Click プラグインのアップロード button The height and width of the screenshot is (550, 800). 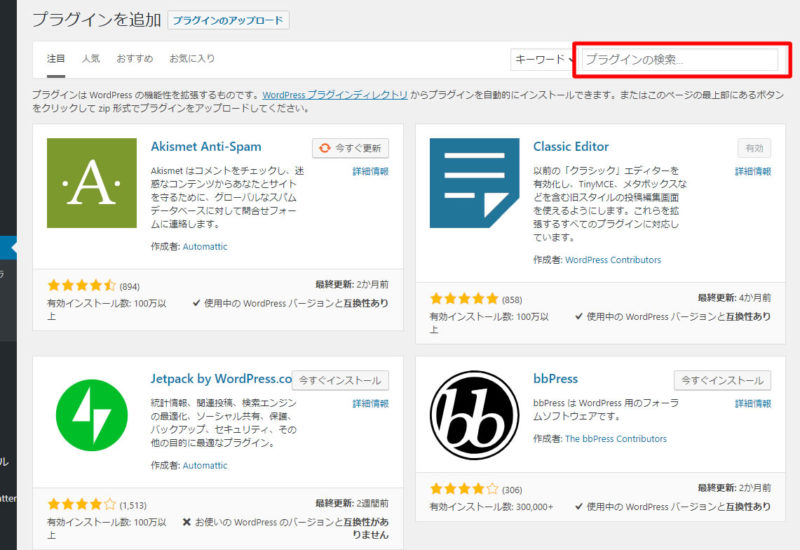[228, 20]
